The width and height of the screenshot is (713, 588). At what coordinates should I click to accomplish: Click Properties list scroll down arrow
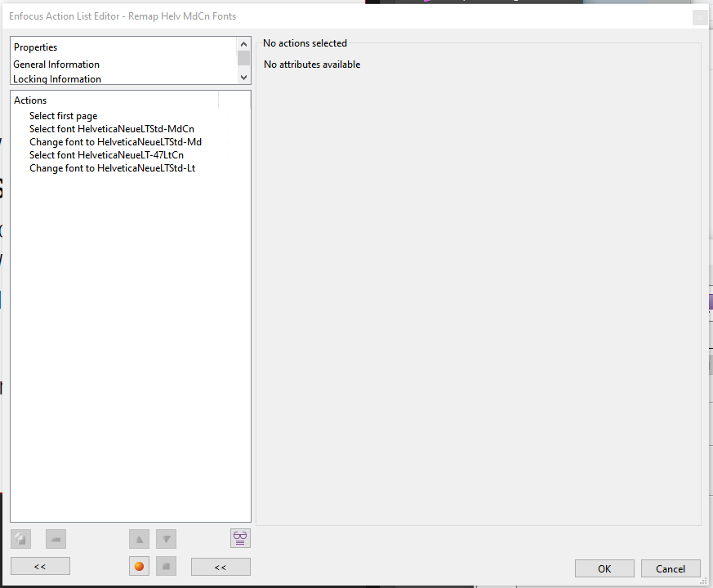pyautogui.click(x=243, y=78)
